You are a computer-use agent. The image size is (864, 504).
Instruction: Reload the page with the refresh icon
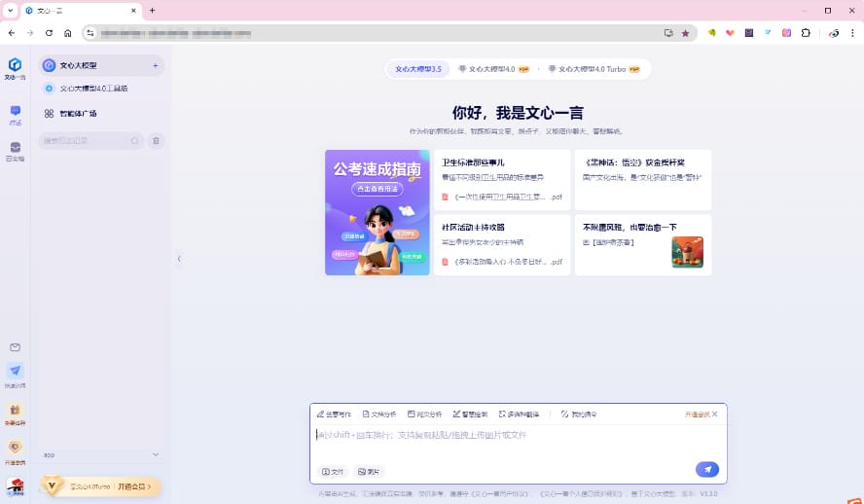coord(49,33)
